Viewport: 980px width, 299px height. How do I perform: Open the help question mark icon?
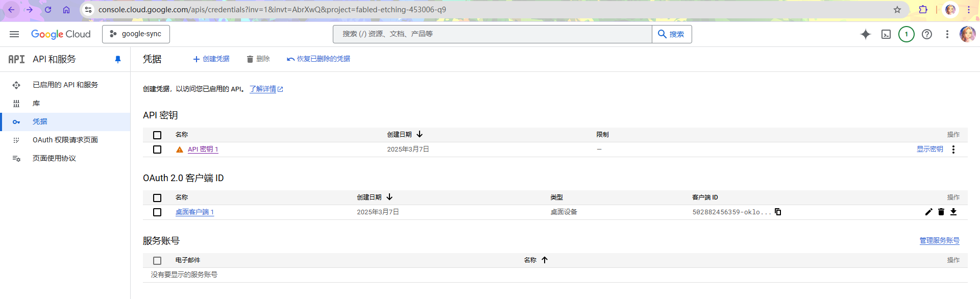coord(927,34)
